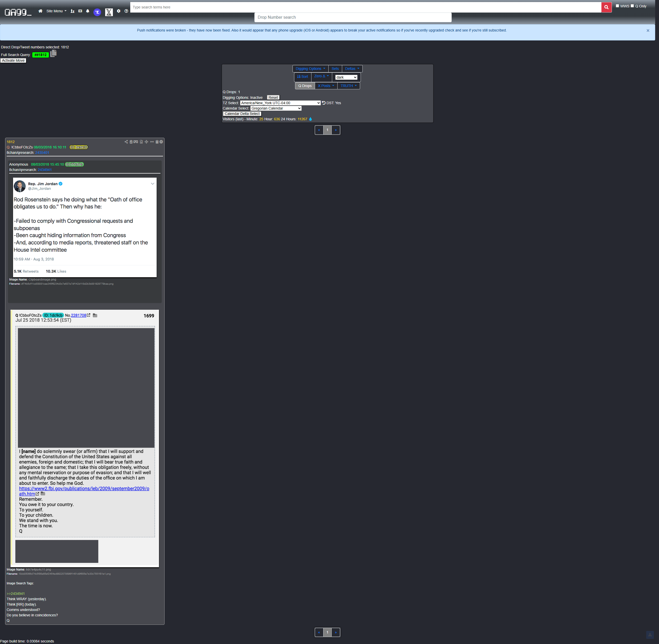
Task: Enable the Q Only checkbox
Action: [x=632, y=6]
